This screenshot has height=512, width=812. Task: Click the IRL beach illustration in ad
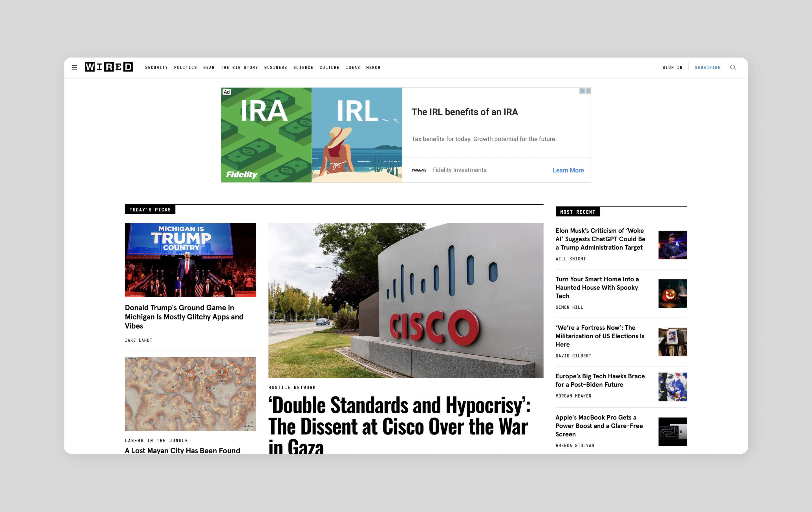point(357,135)
